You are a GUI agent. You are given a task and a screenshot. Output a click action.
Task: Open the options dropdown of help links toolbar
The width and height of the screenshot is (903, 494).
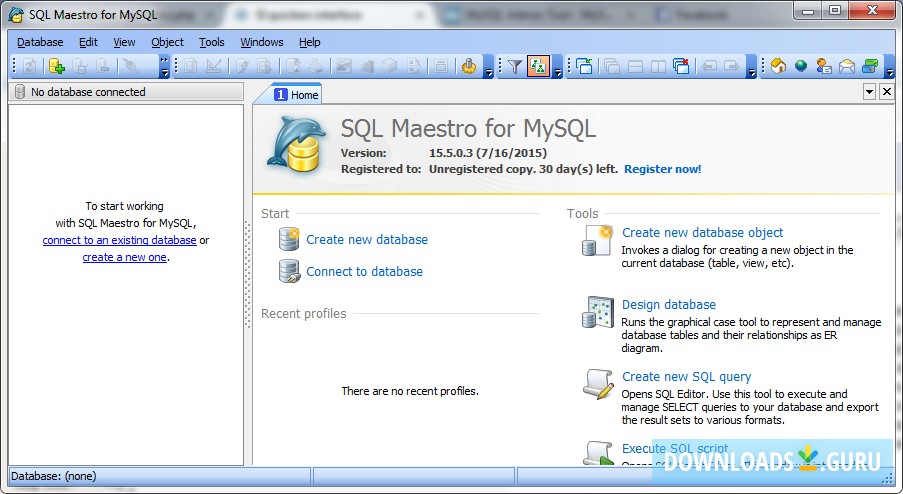point(889,66)
